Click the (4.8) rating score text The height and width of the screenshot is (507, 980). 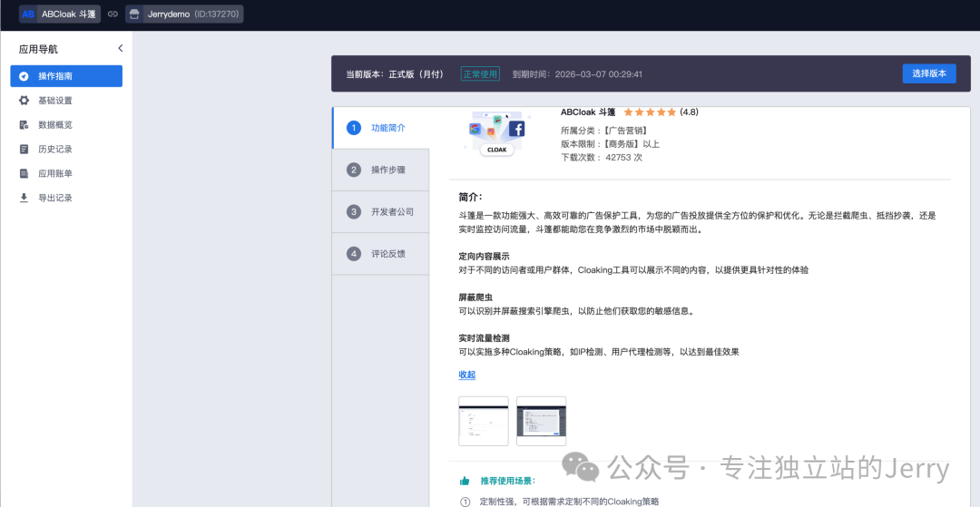coord(690,112)
